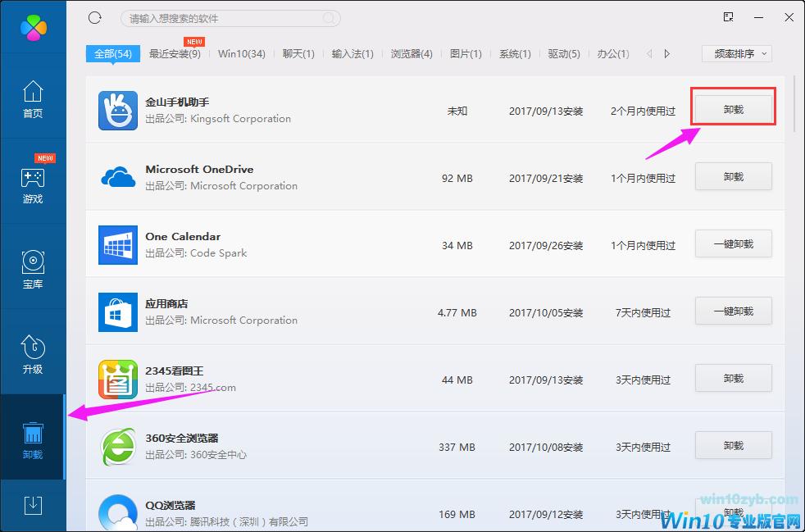The width and height of the screenshot is (805, 532).
Task: Open the skin/menu icon left of minimize
Action: coord(728,17)
